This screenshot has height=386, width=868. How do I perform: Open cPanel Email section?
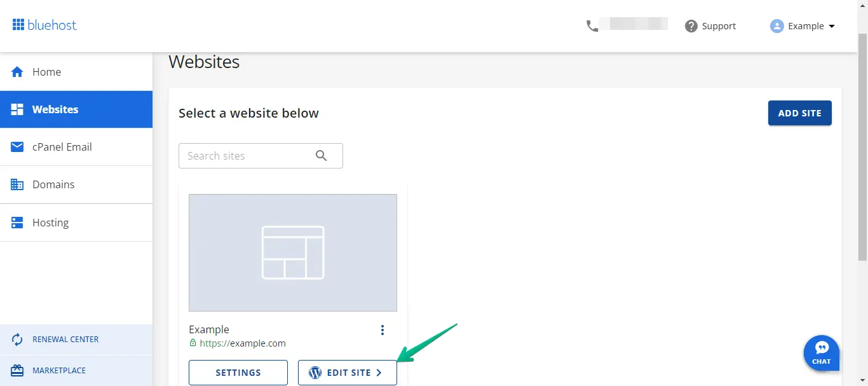pos(62,147)
